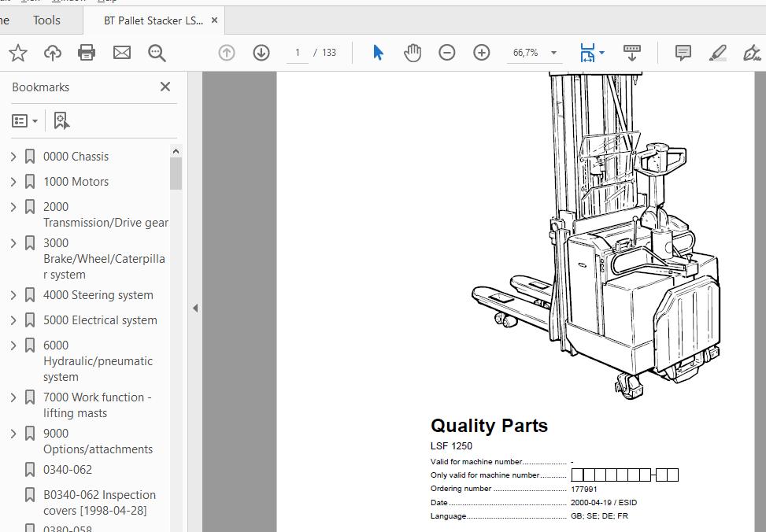Close the Bookmarks panel
Screen dimensions: 766x532
[x=165, y=87]
